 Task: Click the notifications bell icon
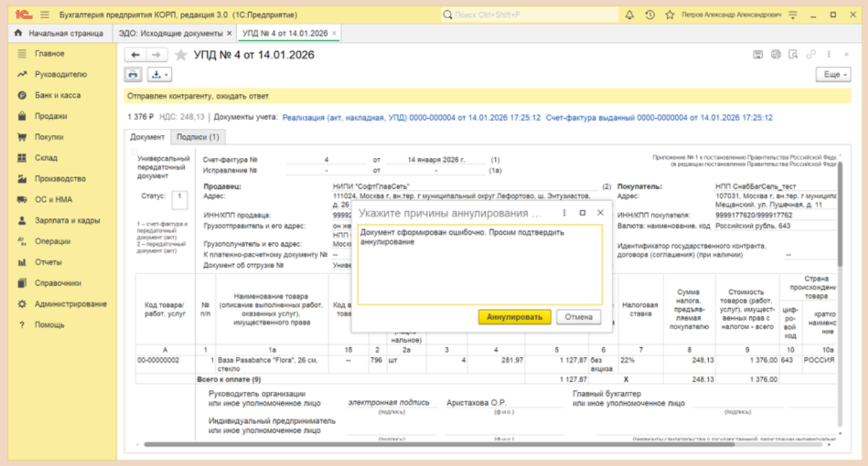point(630,14)
